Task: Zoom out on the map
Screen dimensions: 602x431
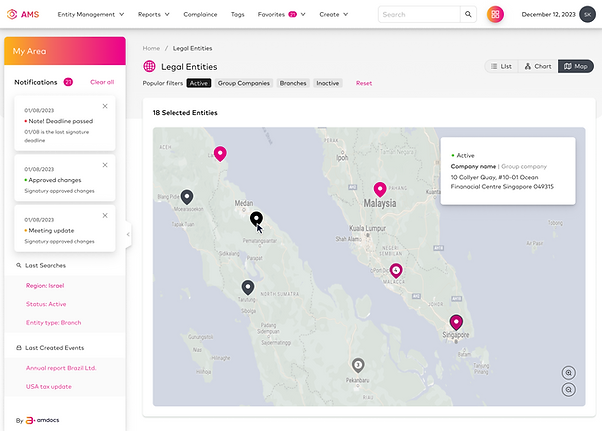Action: click(569, 390)
